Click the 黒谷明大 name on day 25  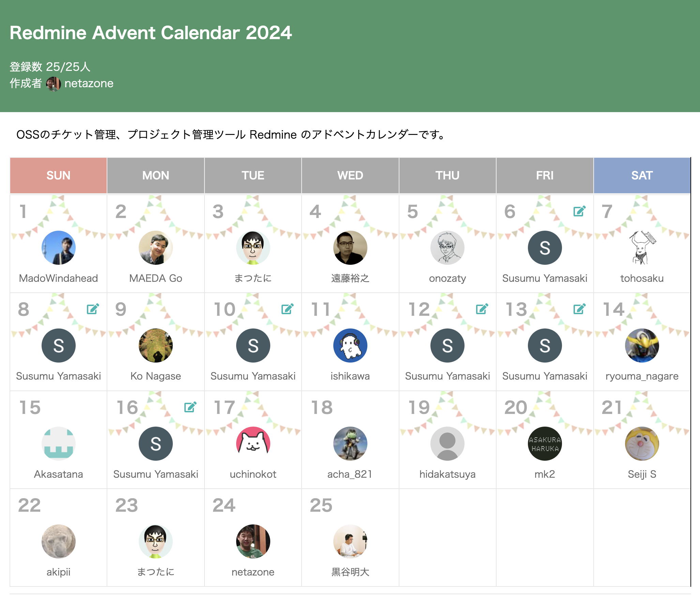coord(350,572)
